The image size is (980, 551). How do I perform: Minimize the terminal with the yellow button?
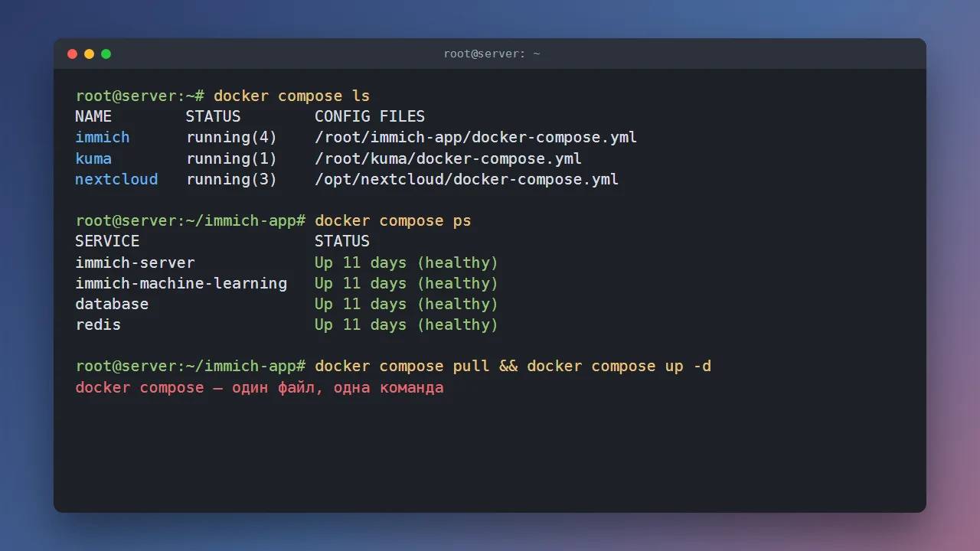(x=90, y=54)
